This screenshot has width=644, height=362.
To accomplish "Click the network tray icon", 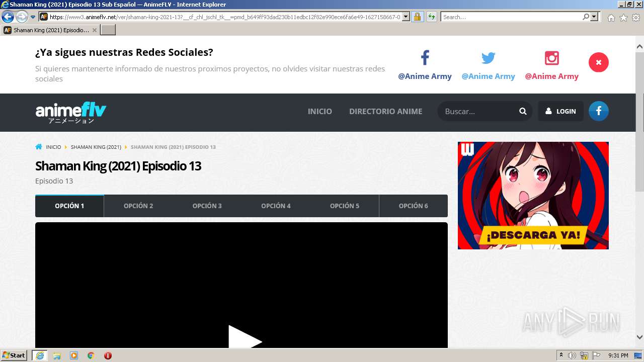I will (x=584, y=355).
